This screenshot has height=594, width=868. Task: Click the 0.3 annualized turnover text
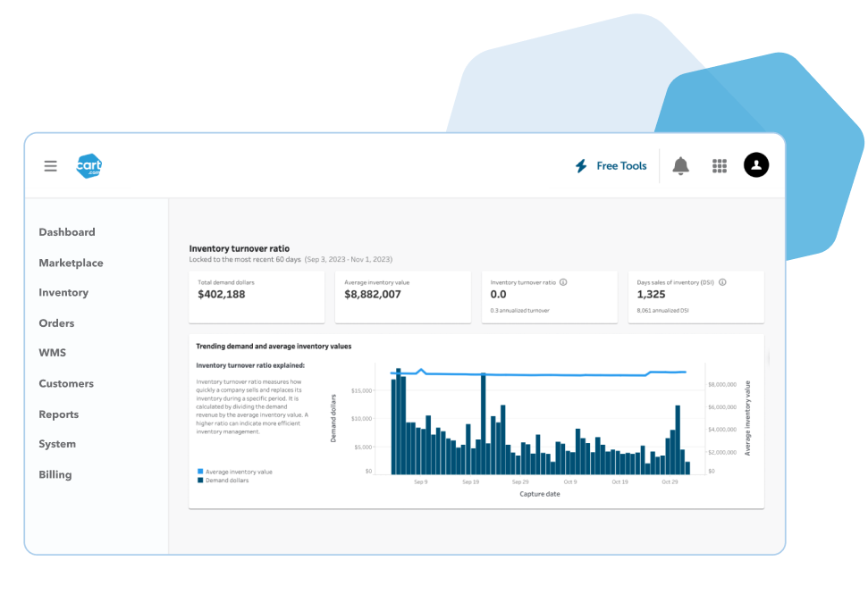tap(519, 311)
